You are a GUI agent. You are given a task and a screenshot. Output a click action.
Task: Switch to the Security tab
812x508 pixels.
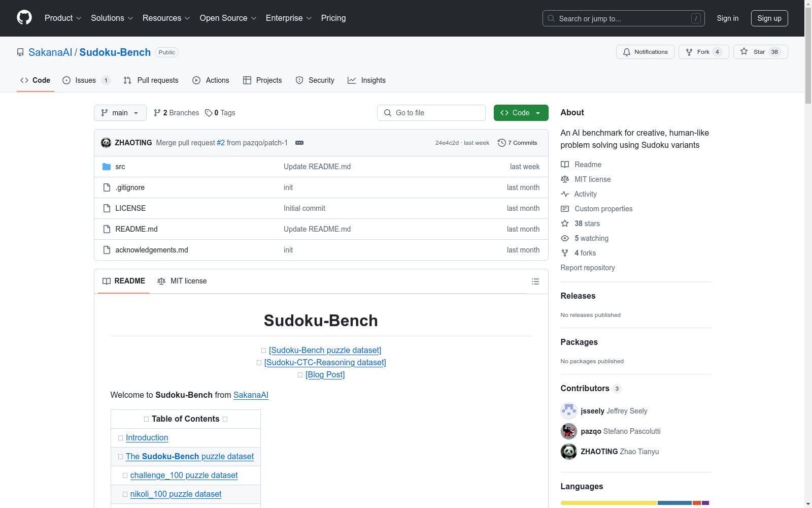(315, 80)
